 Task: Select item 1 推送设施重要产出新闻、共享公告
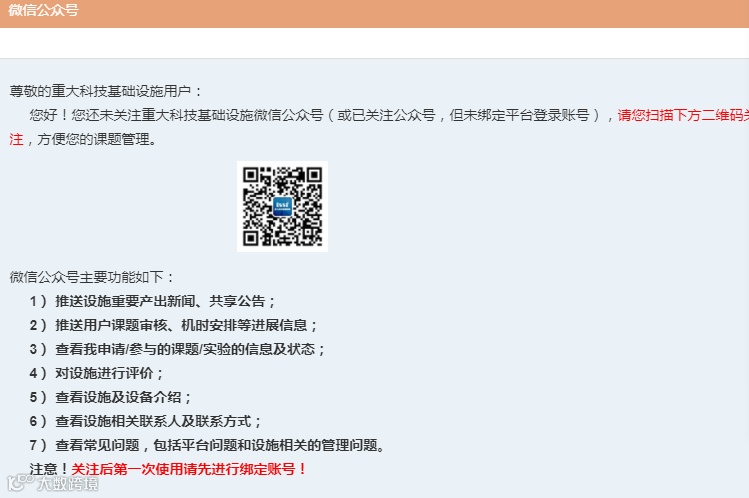coord(152,301)
